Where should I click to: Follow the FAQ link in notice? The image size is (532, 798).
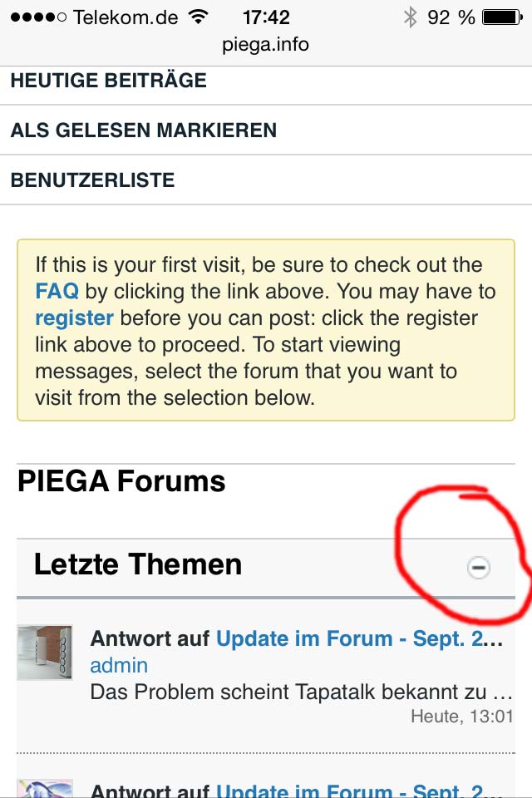pos(57,292)
